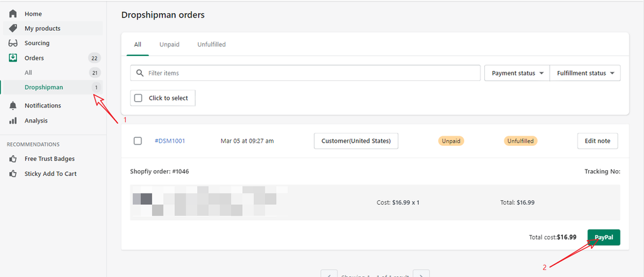The height and width of the screenshot is (277, 644).
Task: Click Sticky Add To Cart thumbs-up icon
Action: pos(13,173)
